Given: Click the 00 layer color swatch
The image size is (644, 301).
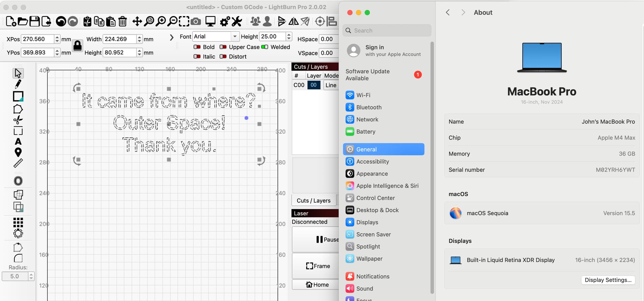Looking at the screenshot, I should pyautogui.click(x=314, y=85).
